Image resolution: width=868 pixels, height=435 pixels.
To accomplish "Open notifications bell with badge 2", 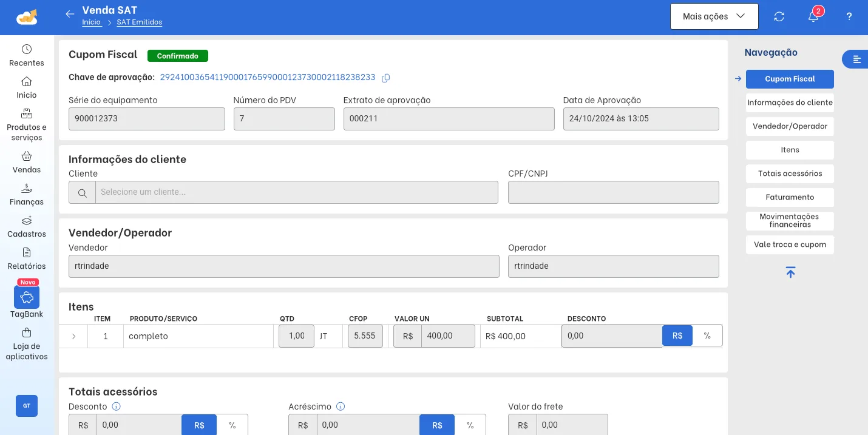I will click(813, 16).
